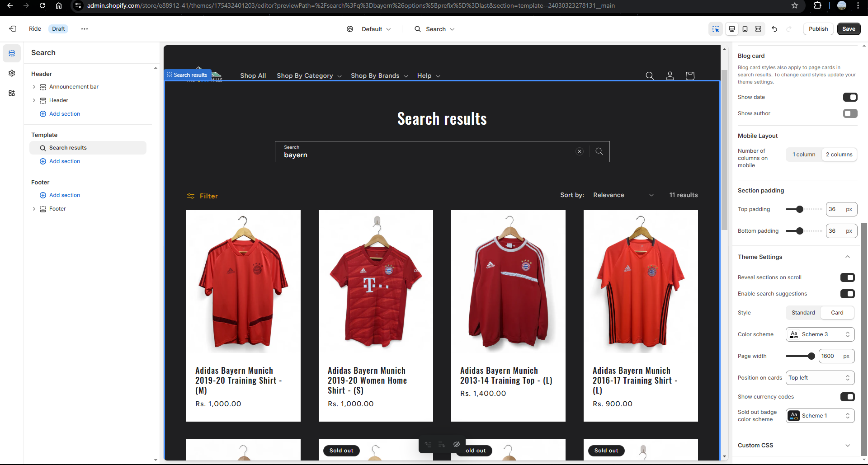Select 1 column mobile layout
The width and height of the screenshot is (868, 465).
click(804, 155)
